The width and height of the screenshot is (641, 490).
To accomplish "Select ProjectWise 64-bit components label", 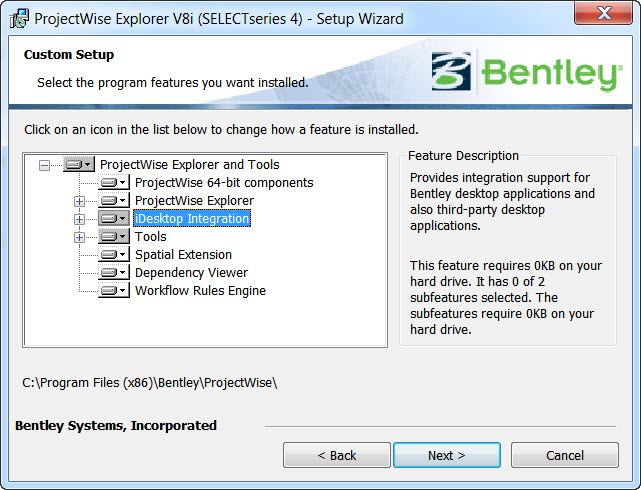I will [224, 183].
